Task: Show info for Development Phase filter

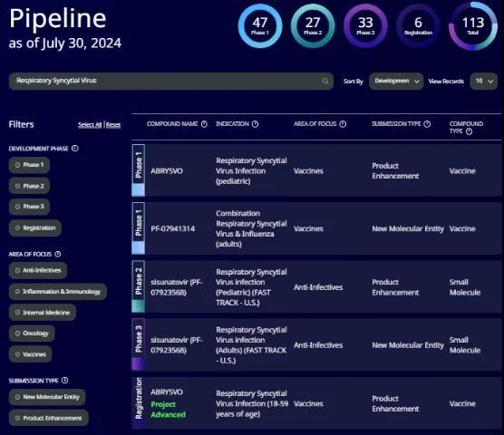Action: [75, 149]
